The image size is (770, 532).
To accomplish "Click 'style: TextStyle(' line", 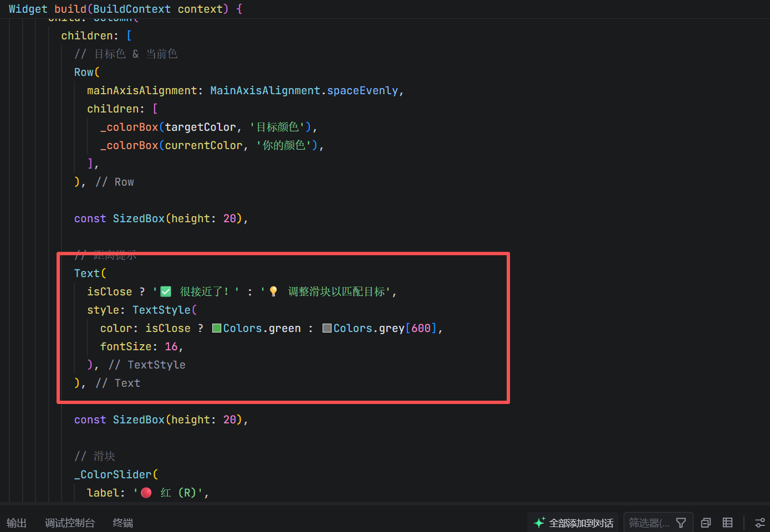I will [x=142, y=310].
